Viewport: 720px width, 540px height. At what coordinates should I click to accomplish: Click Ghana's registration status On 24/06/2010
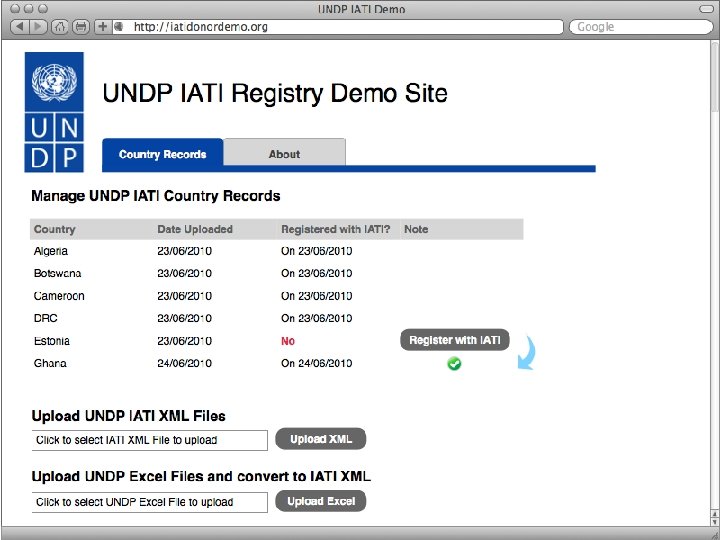pyautogui.click(x=316, y=363)
